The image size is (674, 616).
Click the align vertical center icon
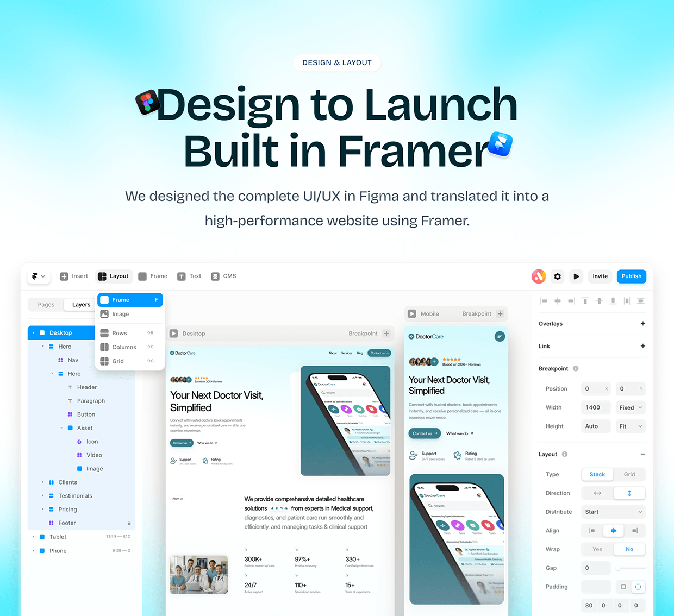[599, 300]
